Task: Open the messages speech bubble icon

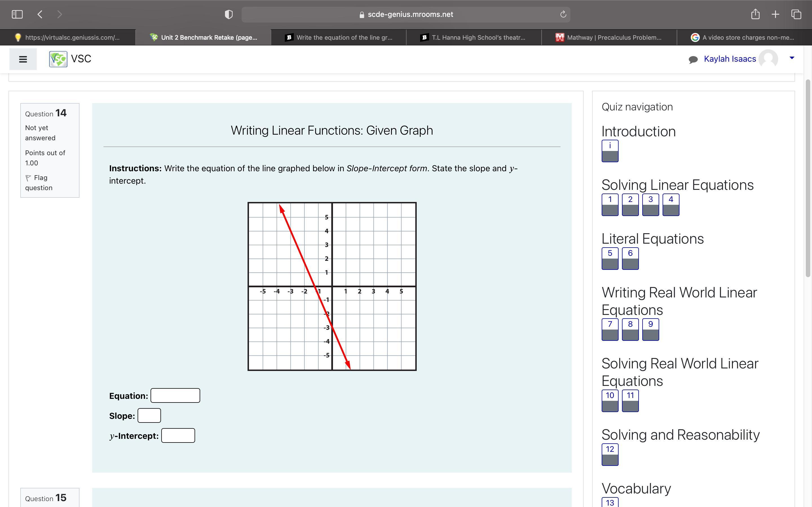Action: [x=693, y=59]
